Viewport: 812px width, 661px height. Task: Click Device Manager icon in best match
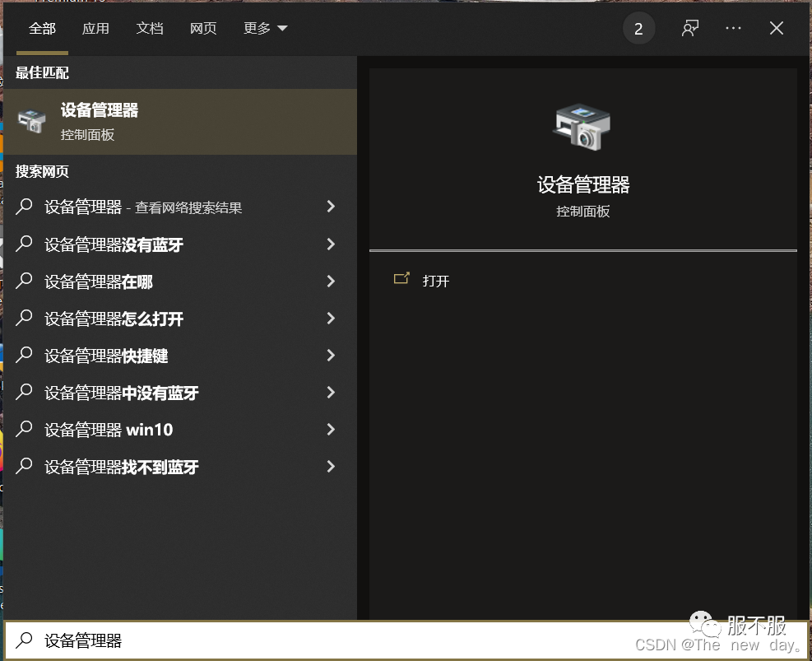point(31,121)
